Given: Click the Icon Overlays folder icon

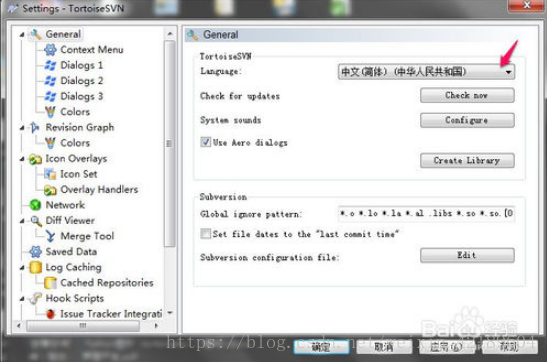Looking at the screenshot, I should 35,159.
